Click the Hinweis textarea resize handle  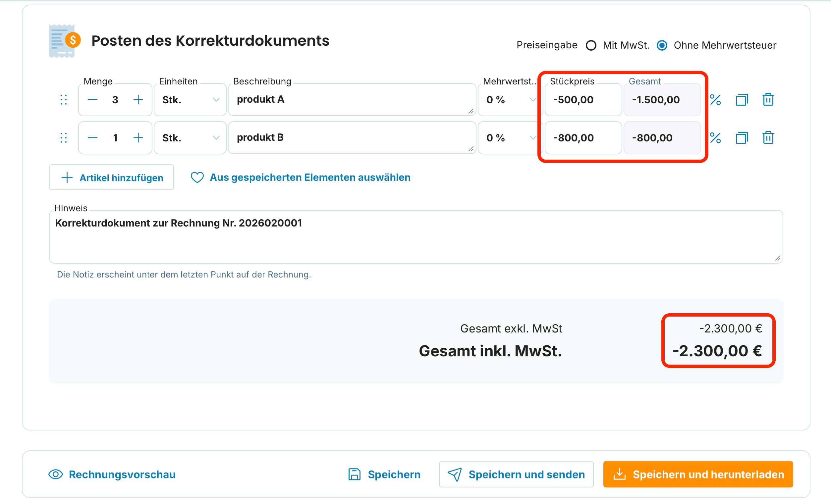click(778, 258)
